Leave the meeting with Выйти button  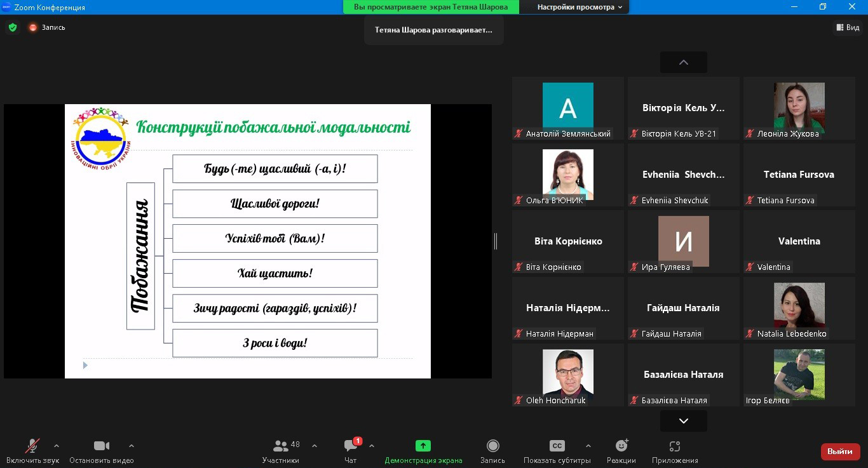[840, 451]
